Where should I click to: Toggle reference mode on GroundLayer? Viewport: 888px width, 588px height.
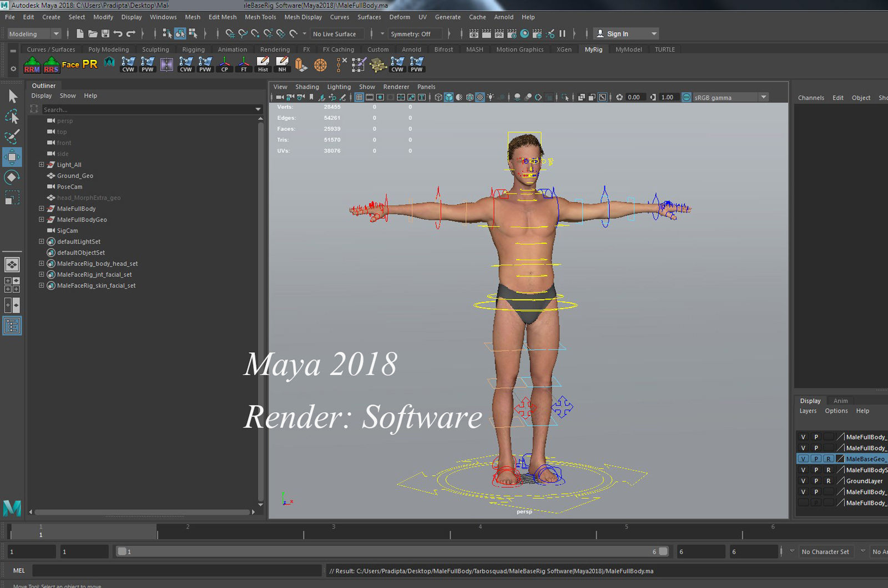[829, 481]
